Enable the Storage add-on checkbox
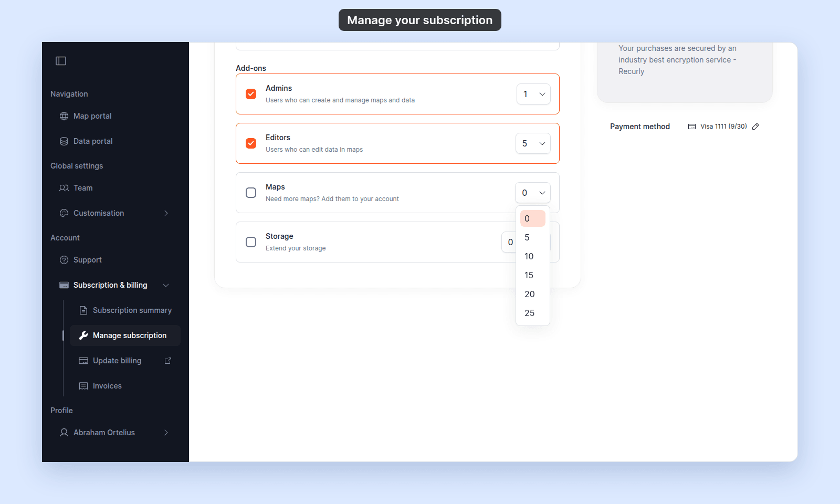Viewport: 840px width, 504px height. [251, 242]
